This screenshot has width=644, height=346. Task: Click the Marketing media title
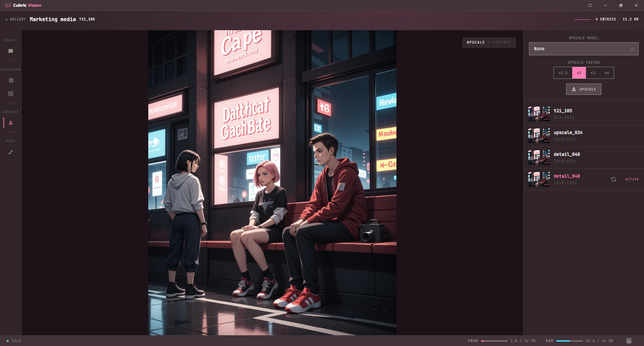(x=53, y=19)
